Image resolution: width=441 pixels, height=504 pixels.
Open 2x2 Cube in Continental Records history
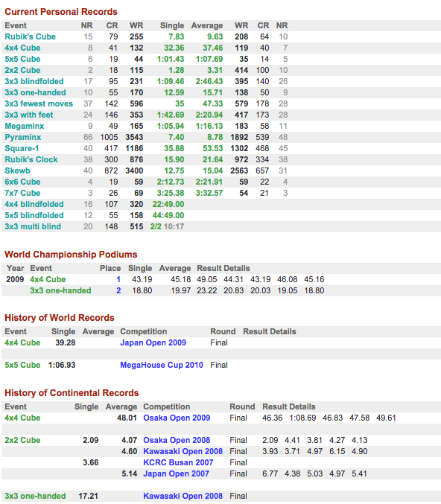point(22,440)
